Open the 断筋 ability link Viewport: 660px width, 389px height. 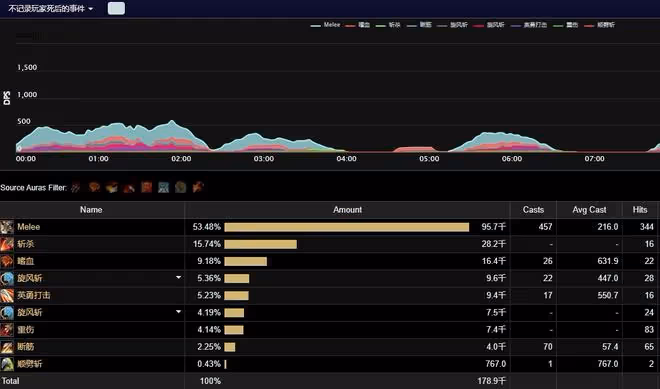[x=26, y=347]
